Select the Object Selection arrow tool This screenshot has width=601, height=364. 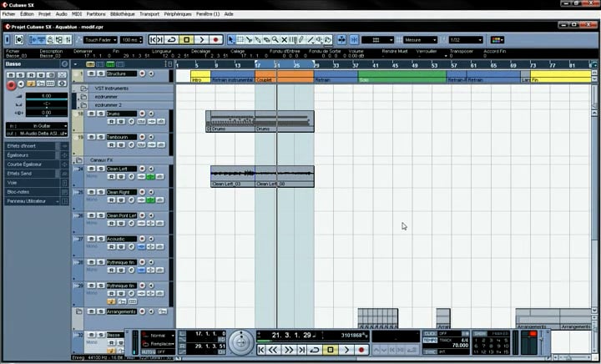(231, 40)
